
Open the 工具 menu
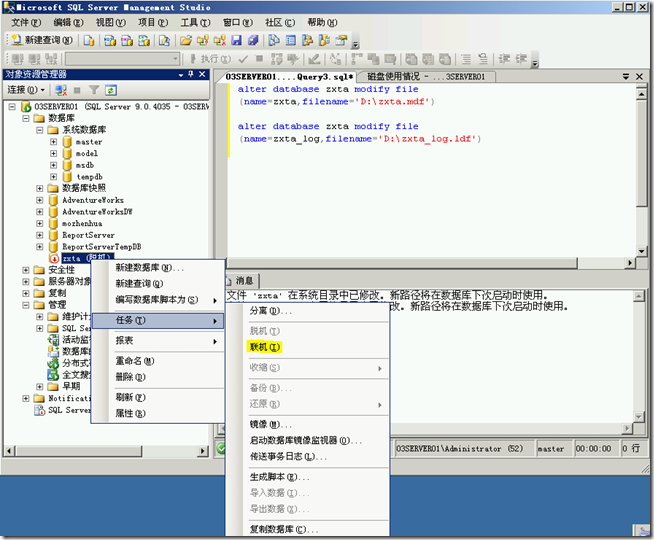(195, 22)
